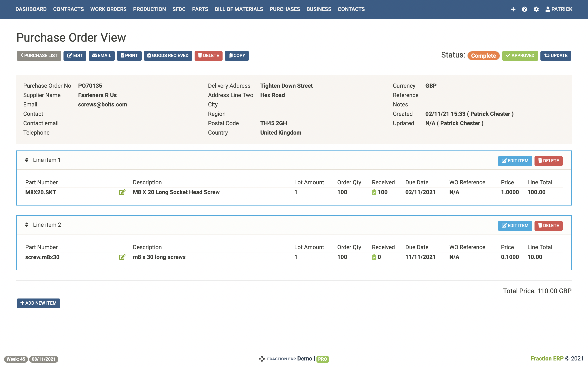Toggle the green APPROVED status button

(x=520, y=56)
